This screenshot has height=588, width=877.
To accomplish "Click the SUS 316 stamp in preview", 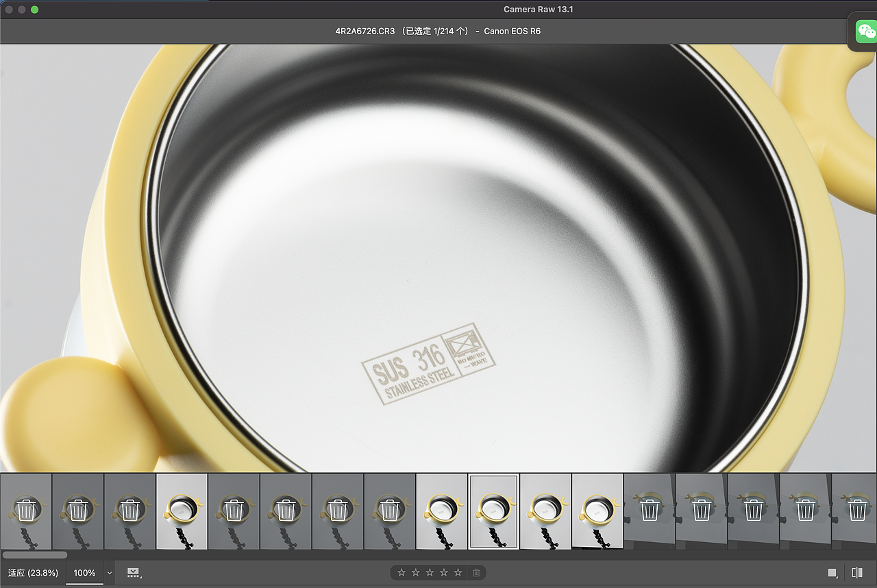I will coord(428,364).
